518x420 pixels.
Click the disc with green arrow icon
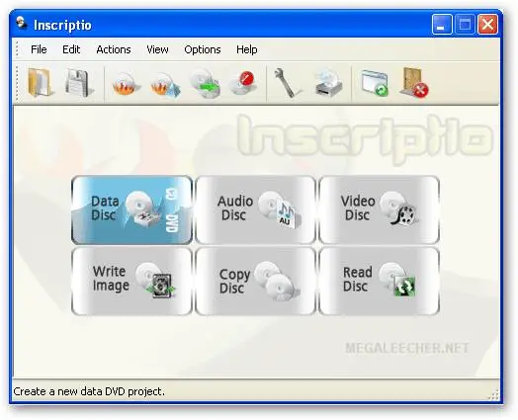205,84
